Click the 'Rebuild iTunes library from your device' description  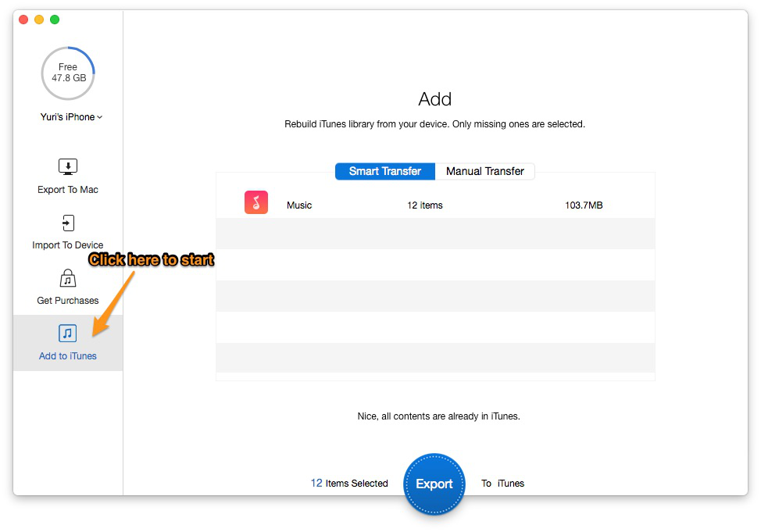435,124
